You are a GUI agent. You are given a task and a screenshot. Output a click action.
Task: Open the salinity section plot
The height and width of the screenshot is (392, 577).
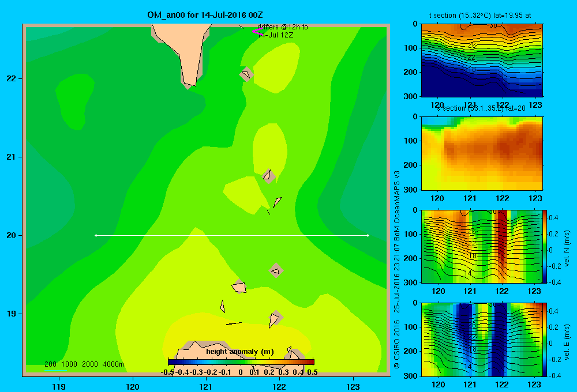tap(482, 153)
